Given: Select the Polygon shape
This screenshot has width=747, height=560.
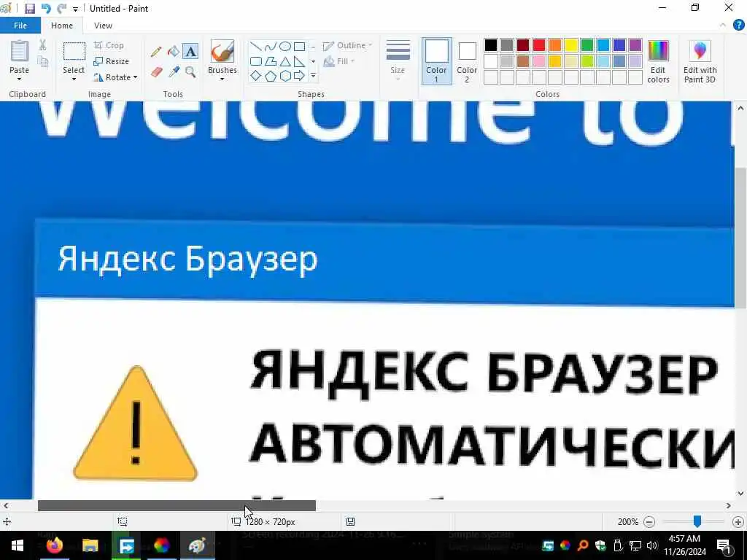Looking at the screenshot, I should coord(270,61).
